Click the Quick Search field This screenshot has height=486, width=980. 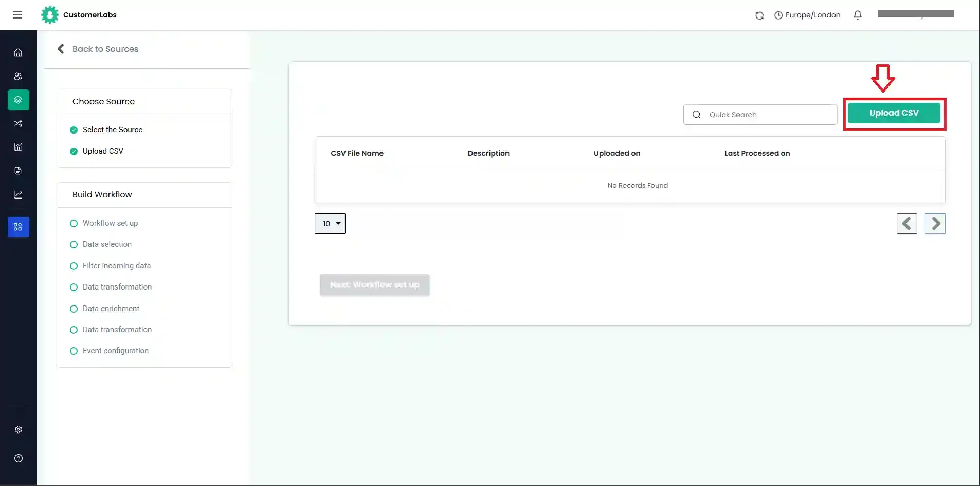pos(760,115)
